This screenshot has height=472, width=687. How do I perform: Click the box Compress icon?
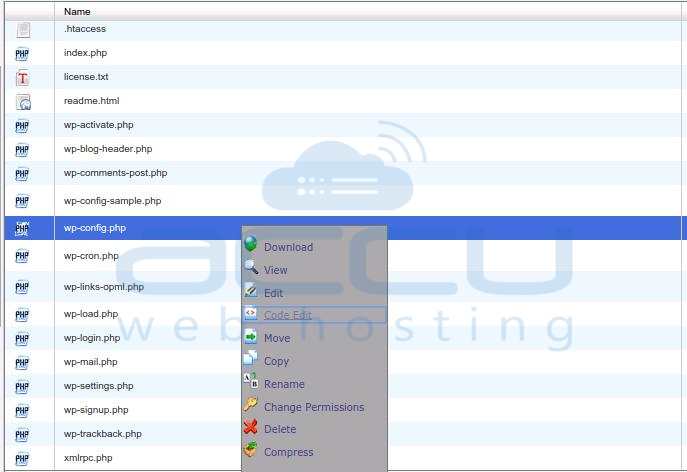(251, 449)
